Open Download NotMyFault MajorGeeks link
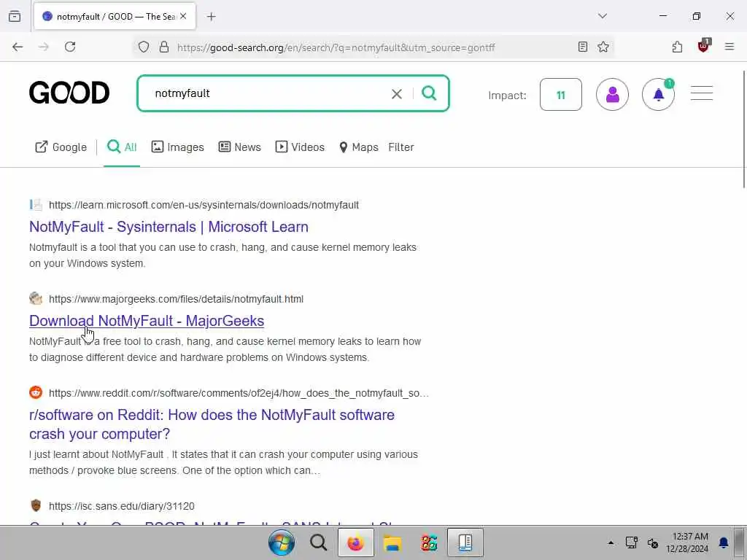Viewport: 747px width, 560px height. [x=147, y=321]
